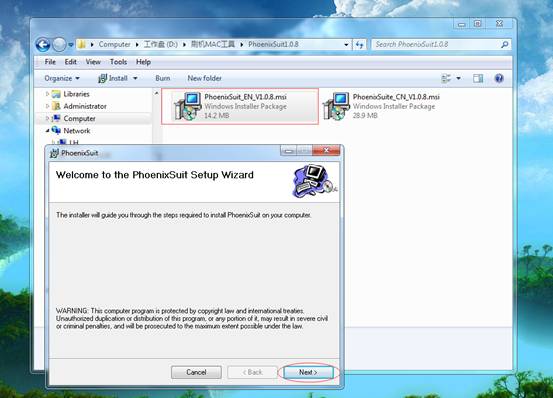Screen dimensions: 553x398
Task: Click Computer in the address bar
Action: point(114,44)
